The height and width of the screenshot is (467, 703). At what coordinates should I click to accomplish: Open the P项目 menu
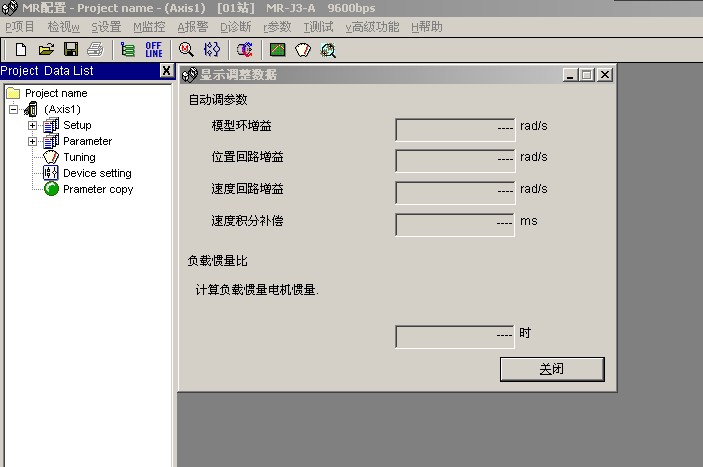point(20,27)
